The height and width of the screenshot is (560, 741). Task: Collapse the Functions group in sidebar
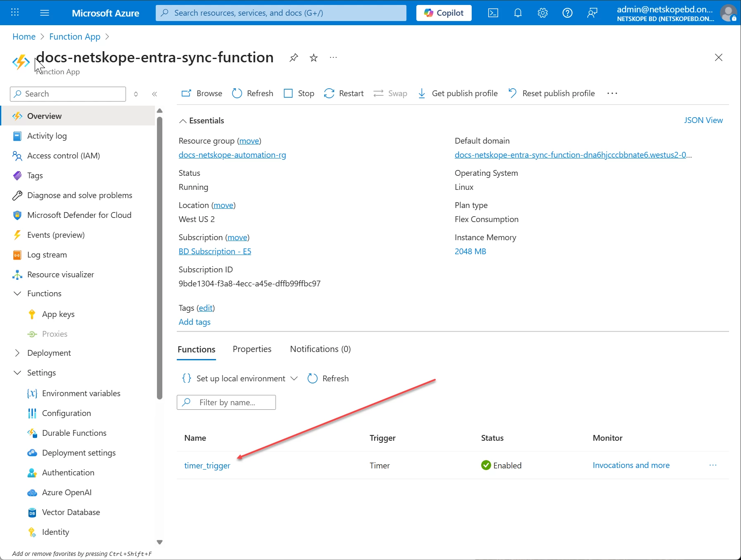click(x=17, y=293)
